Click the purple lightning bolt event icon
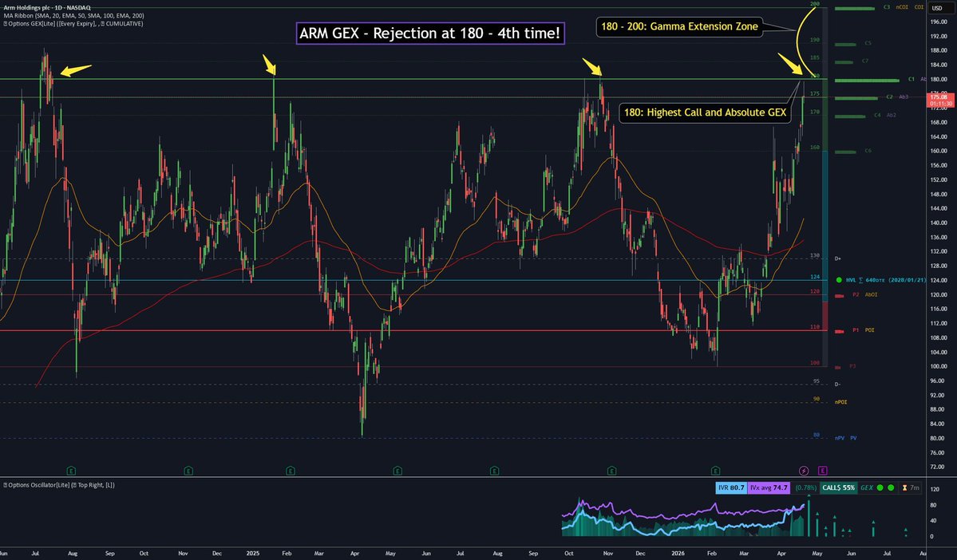 (804, 471)
